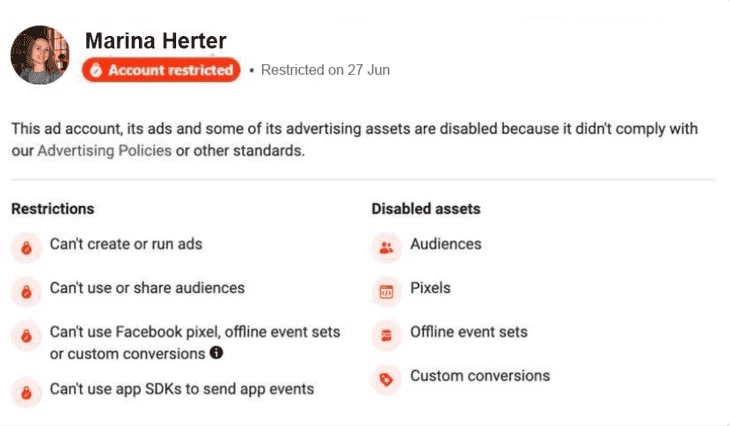Click lock icon beside Can't create or run ads
This screenshot has width=730, height=426.
(27, 248)
